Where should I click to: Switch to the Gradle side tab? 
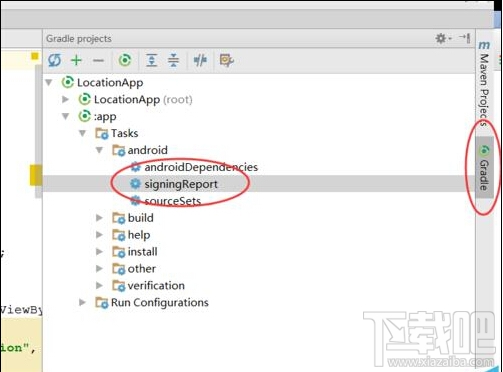pyautogui.click(x=484, y=168)
